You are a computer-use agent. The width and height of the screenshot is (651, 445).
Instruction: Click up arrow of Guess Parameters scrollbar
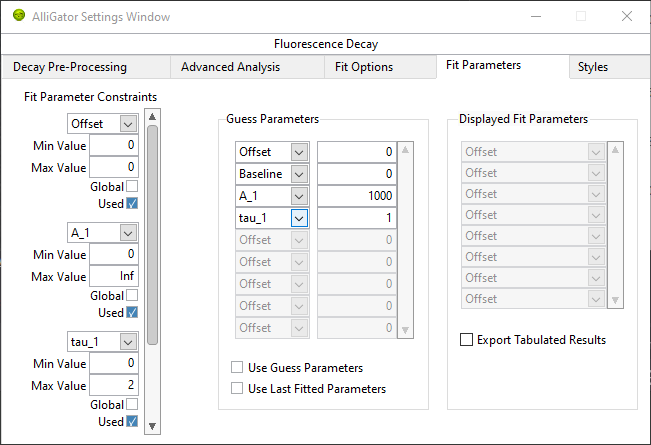pyautogui.click(x=405, y=150)
